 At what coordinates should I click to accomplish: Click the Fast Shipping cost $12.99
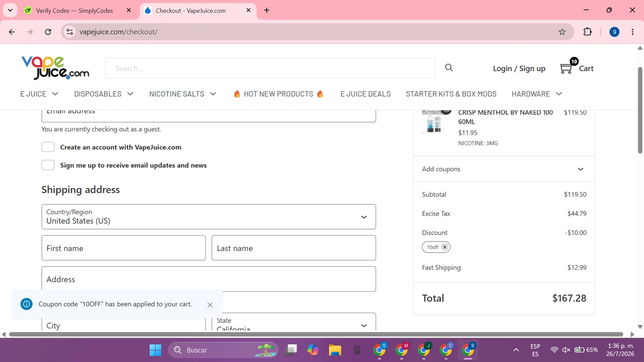coord(577,267)
